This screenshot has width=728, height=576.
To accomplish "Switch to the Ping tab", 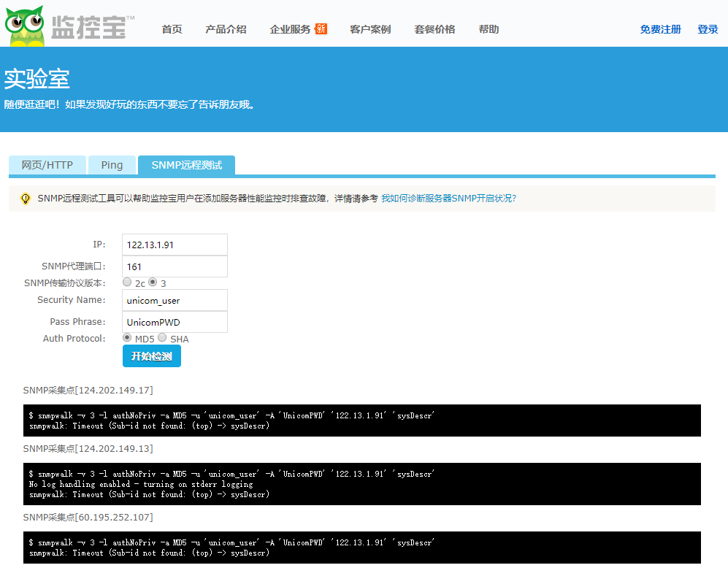I will (112, 165).
